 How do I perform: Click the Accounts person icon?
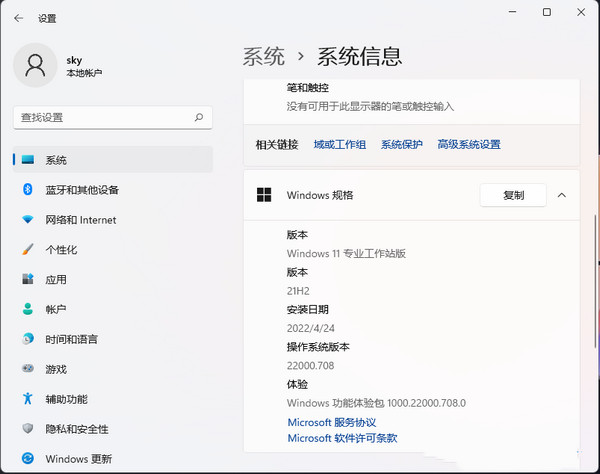(28, 309)
